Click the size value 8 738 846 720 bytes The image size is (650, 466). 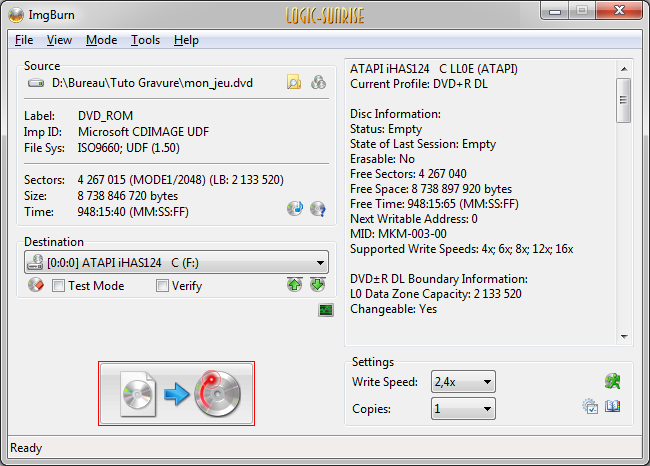(128, 196)
